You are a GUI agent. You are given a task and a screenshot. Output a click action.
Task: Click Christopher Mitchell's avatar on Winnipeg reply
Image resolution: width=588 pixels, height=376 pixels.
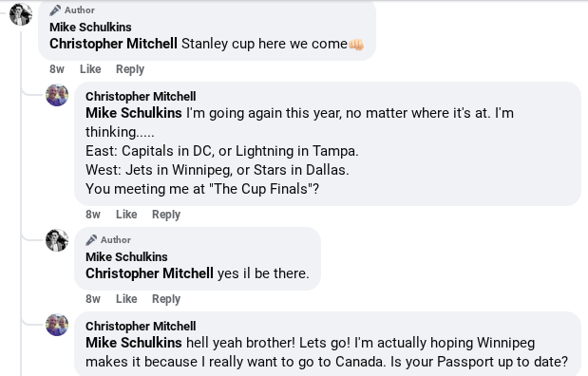[x=57, y=325]
